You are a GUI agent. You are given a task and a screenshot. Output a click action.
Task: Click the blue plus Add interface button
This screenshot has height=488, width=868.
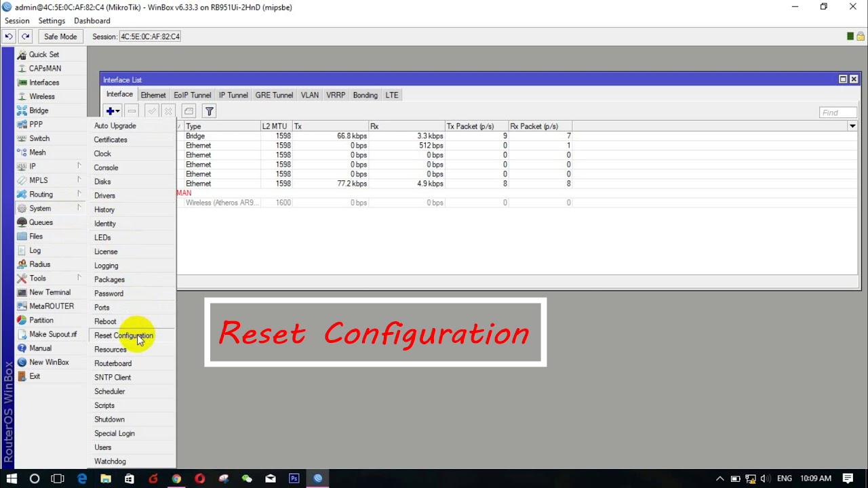pos(112,111)
